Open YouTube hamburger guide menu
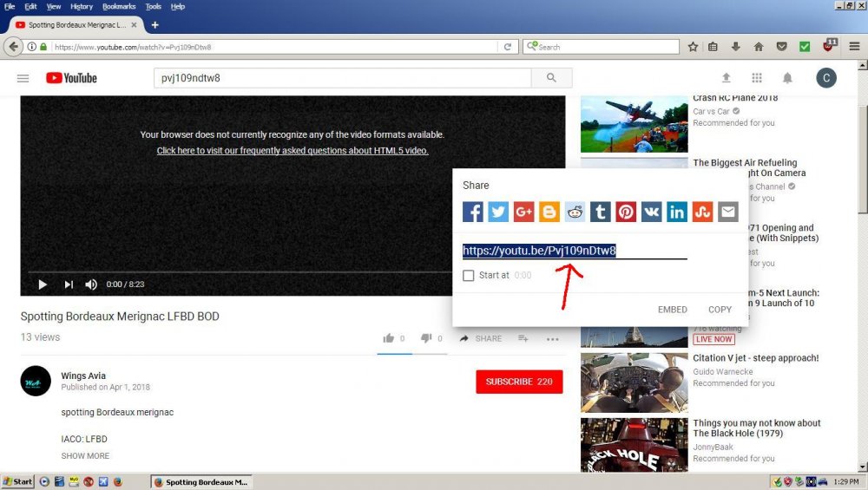Screen dimensions: 868x490 tap(23, 78)
